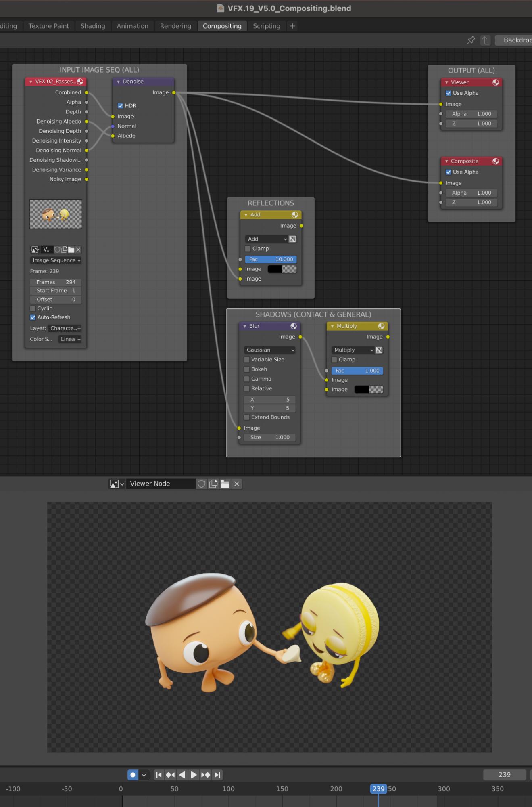The height and width of the screenshot is (807, 532).
Task: Jump to the last frame endpoint
Action: [x=217, y=774]
